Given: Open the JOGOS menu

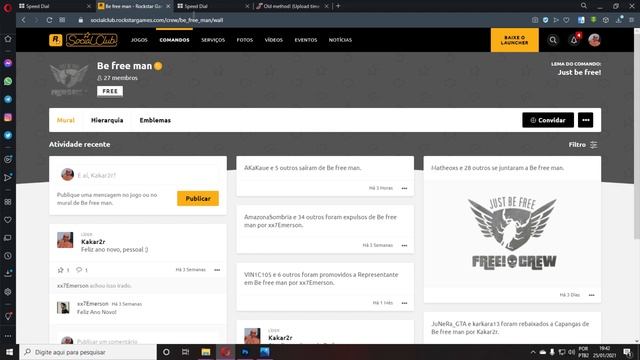Looking at the screenshot, I should (139, 40).
